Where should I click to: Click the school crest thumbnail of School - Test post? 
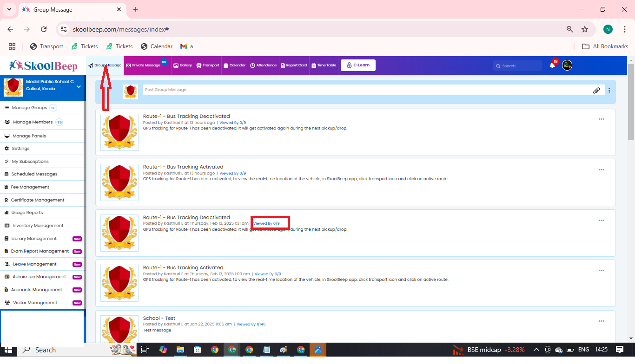tap(119, 328)
